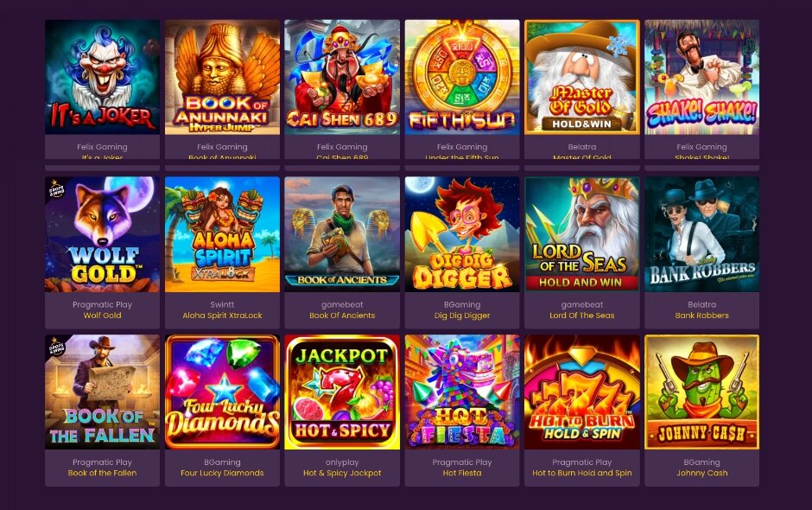Launch the Johnny Cash cactus game tile
This screenshot has height=510, width=812.
click(701, 392)
